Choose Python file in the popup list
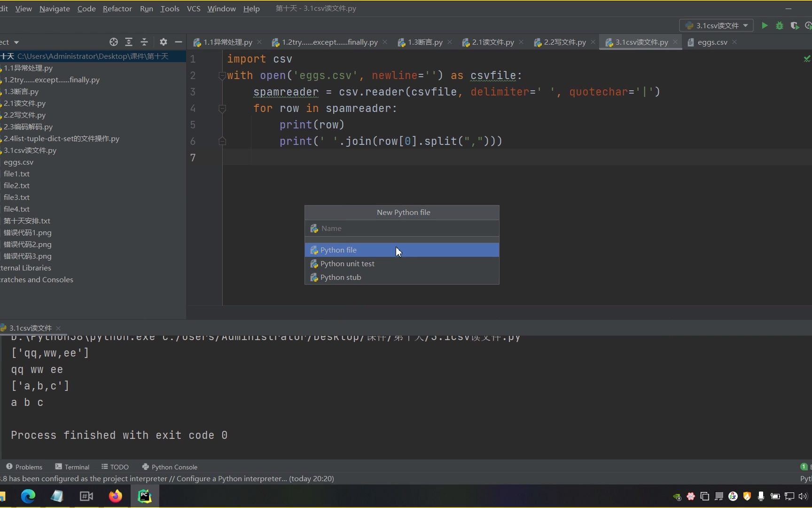This screenshot has width=812, height=508. [x=402, y=250]
